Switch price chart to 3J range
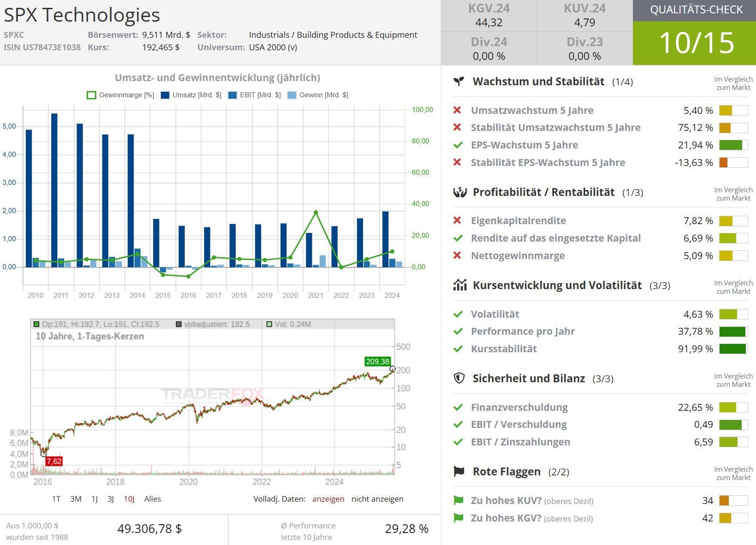This screenshot has width=756, height=545. [111, 499]
